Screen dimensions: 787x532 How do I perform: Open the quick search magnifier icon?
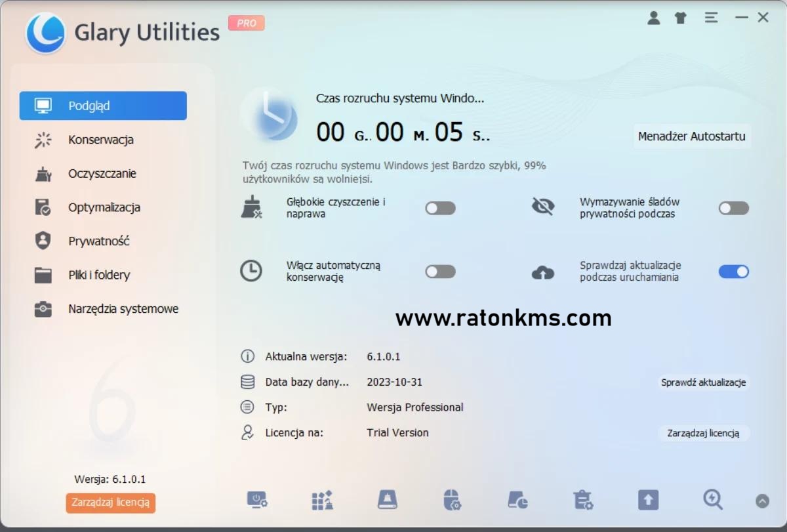tap(713, 500)
